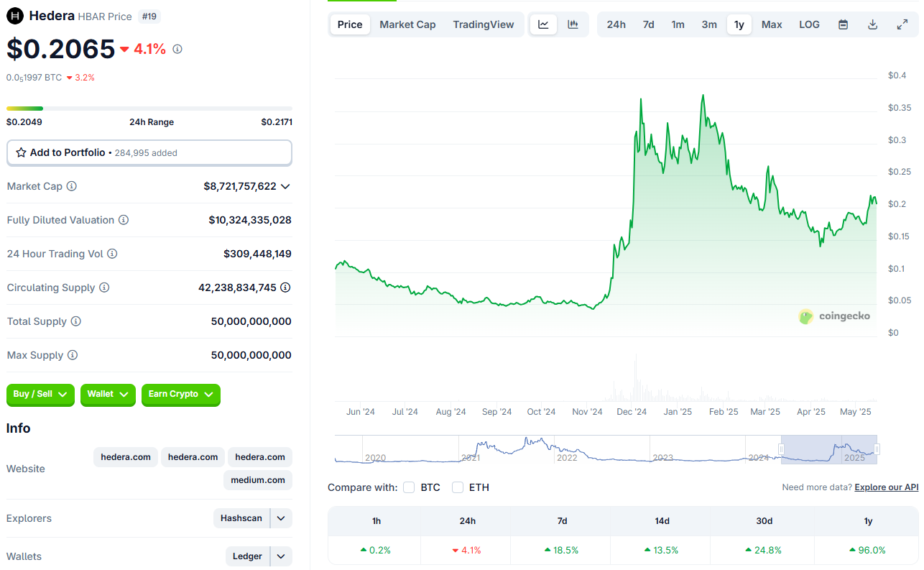The width and height of the screenshot is (924, 570).
Task: Click the left handle of the range navigator
Action: pos(781,449)
